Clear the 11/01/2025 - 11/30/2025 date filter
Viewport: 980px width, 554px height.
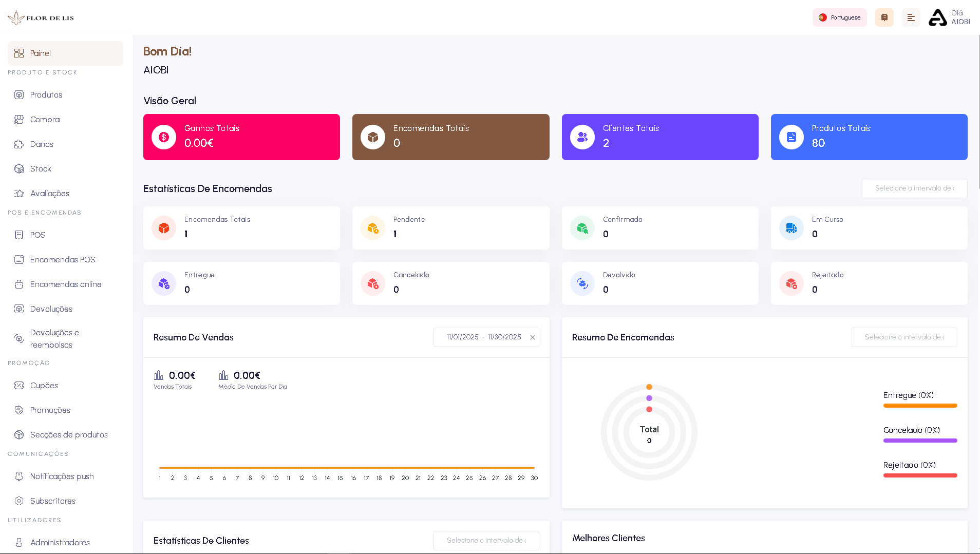[x=533, y=337]
